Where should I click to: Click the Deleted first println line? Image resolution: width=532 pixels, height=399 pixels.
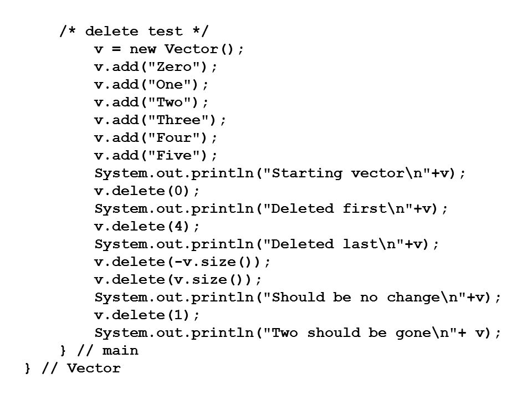coord(271,209)
